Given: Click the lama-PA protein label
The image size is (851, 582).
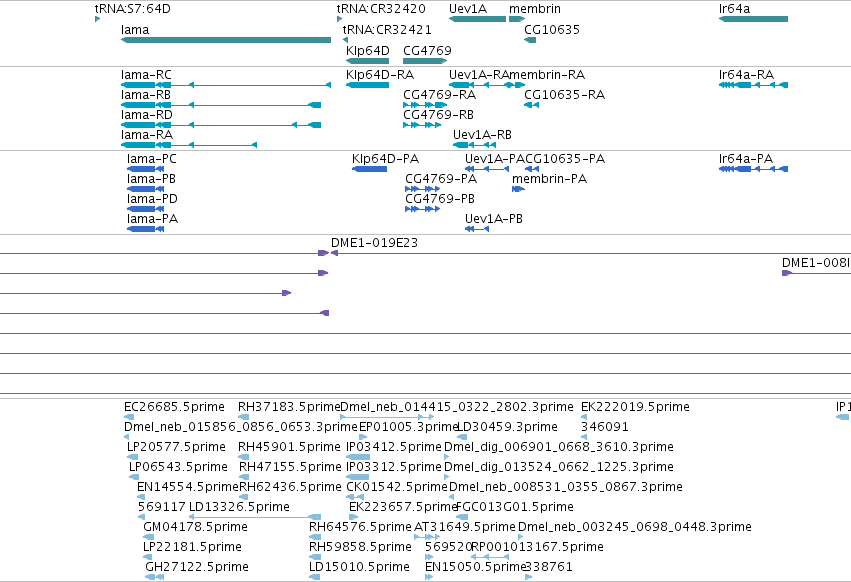Looking at the screenshot, I should [x=152, y=219].
